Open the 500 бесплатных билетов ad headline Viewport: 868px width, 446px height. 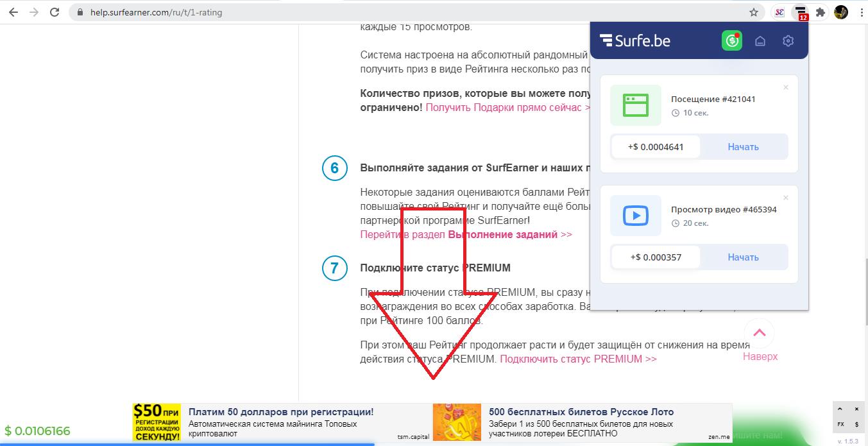pos(581,412)
